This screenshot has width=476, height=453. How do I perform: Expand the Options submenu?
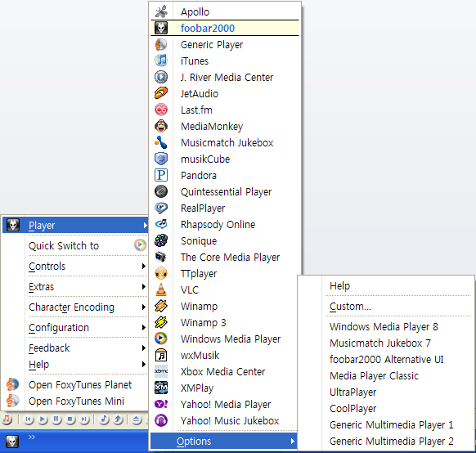[223, 441]
